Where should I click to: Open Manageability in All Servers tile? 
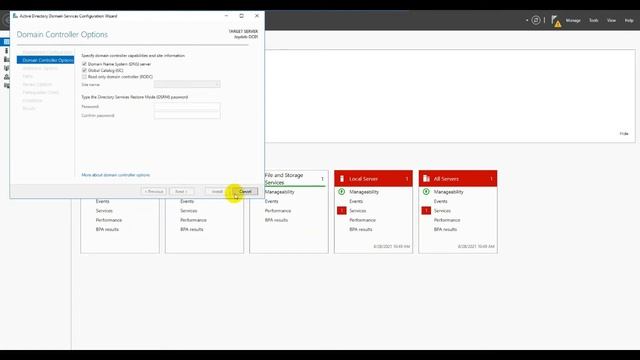(448, 192)
